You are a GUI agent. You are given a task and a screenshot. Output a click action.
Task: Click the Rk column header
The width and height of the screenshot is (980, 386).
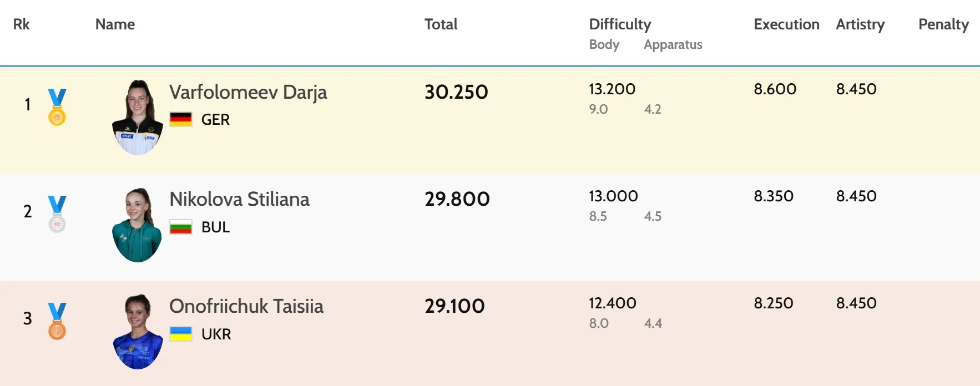click(21, 24)
